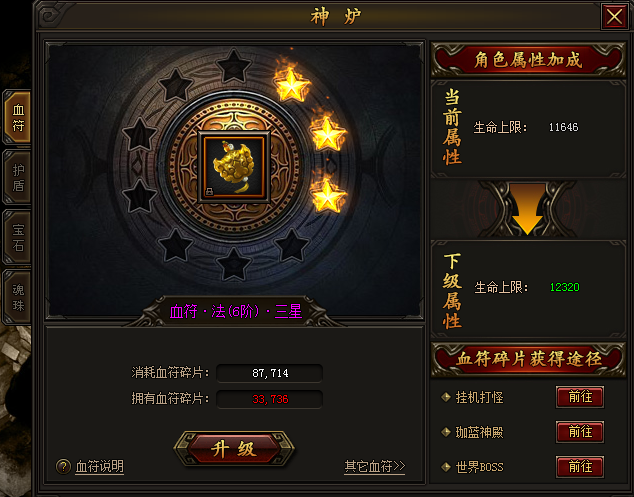The height and width of the screenshot is (497, 634).
Task: Click the orange downward arrow graphic
Action: pyautogui.click(x=527, y=208)
